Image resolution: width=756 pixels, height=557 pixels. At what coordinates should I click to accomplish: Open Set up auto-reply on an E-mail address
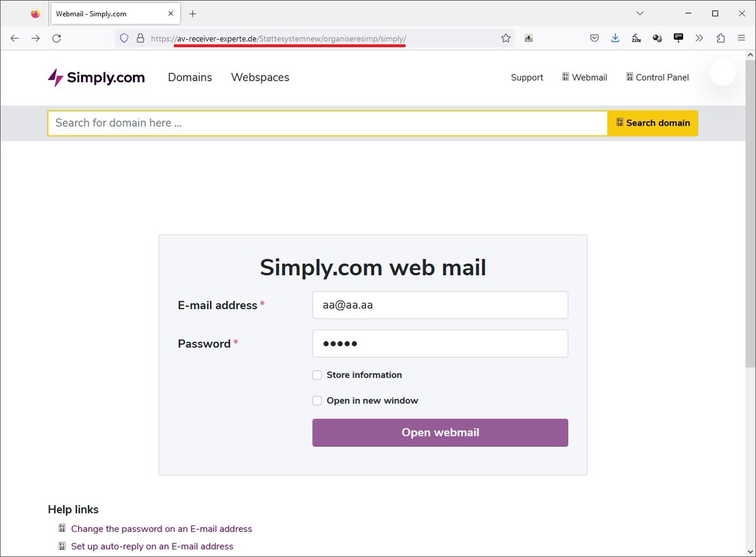(x=152, y=546)
